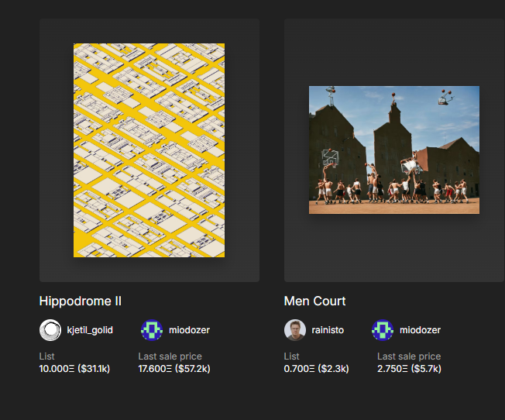Click the Hippodrome II title
This screenshot has width=505, height=420.
point(80,301)
